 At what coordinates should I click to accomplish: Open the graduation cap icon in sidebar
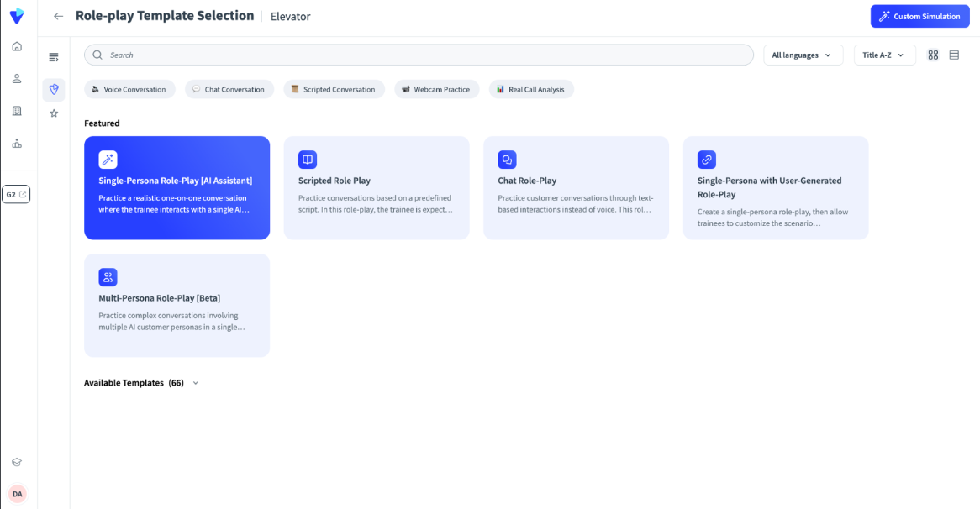point(17,462)
